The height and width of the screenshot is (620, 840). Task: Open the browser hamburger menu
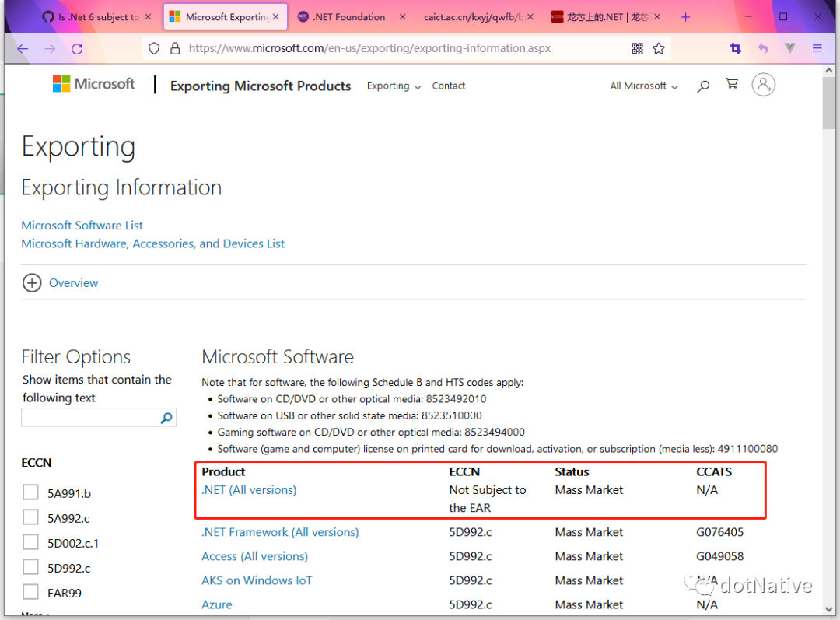point(817,49)
